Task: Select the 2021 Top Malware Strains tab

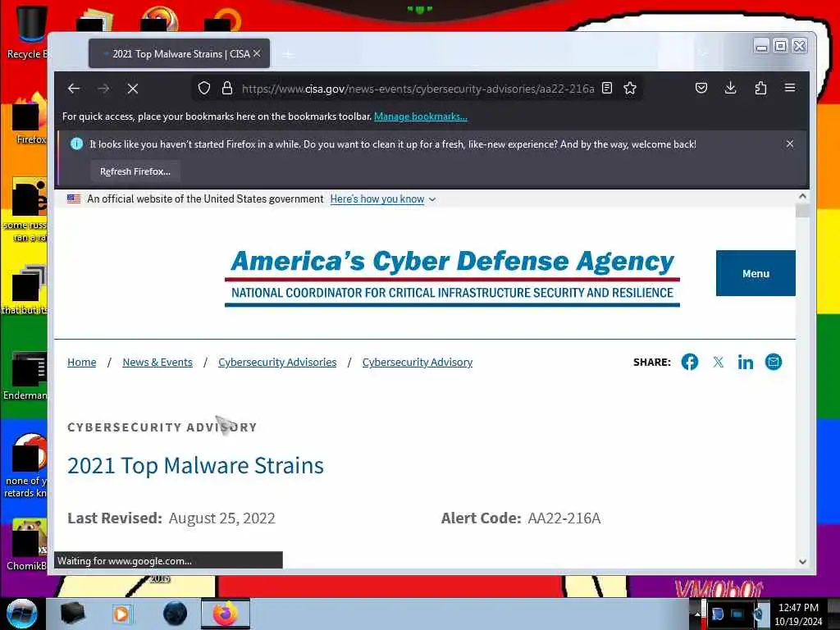Action: pos(179,53)
